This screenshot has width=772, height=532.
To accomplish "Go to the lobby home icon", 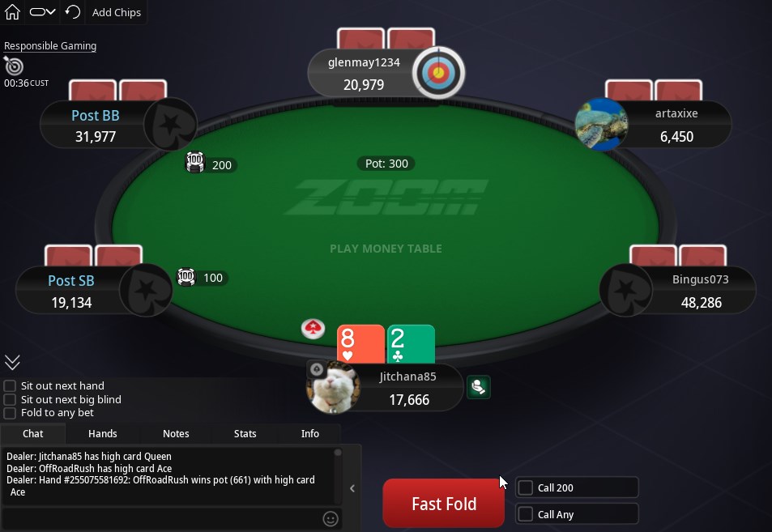I will [x=12, y=12].
